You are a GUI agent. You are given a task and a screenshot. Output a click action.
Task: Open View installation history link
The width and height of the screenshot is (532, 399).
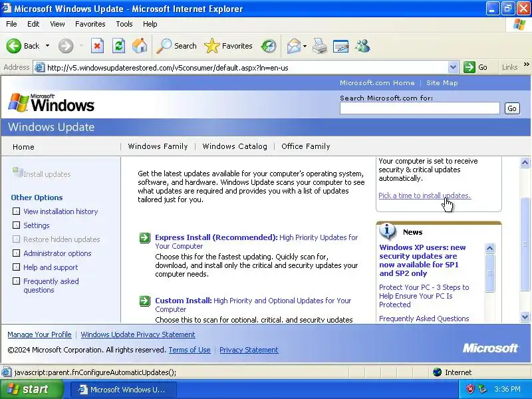tap(61, 211)
